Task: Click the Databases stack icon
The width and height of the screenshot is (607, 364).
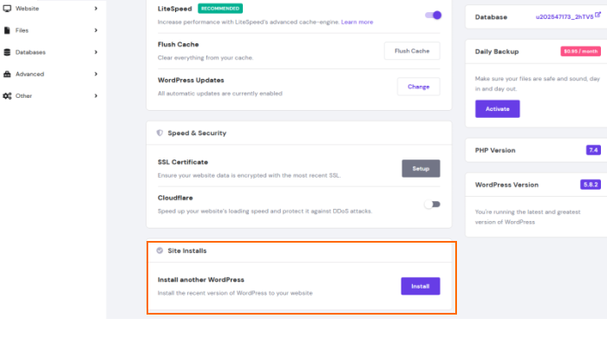Action: click(7, 52)
